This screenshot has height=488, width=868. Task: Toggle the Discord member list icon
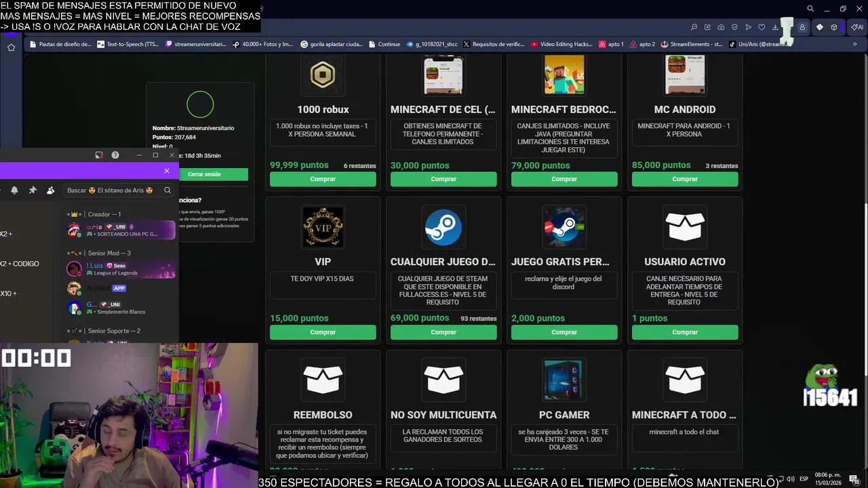coord(50,190)
